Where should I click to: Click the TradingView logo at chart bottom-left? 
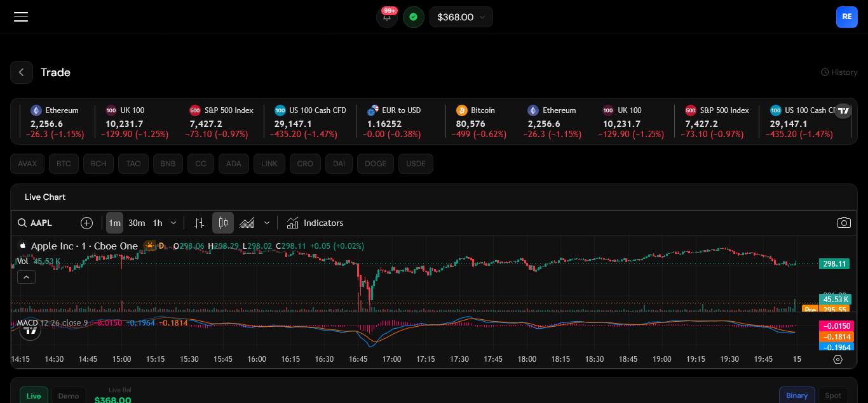tap(30, 330)
